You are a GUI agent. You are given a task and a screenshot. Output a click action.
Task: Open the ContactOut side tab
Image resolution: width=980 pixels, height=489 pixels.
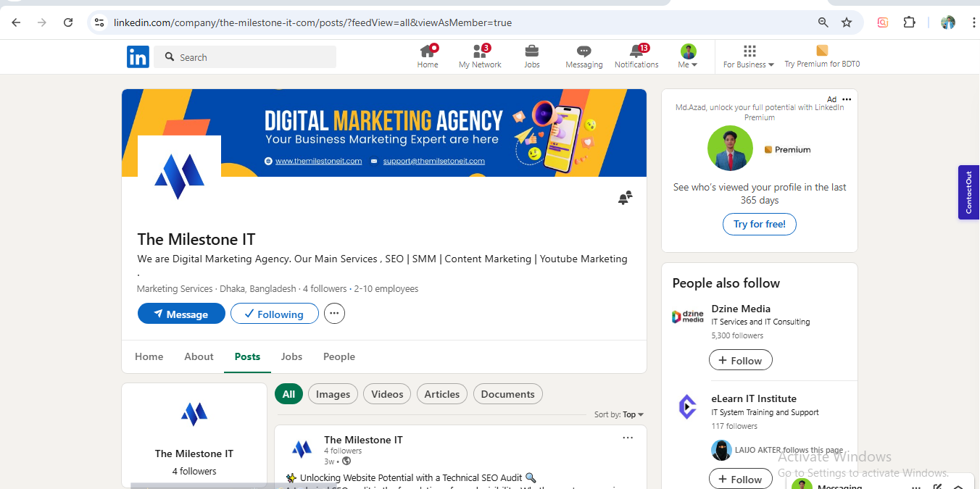pyautogui.click(x=968, y=192)
